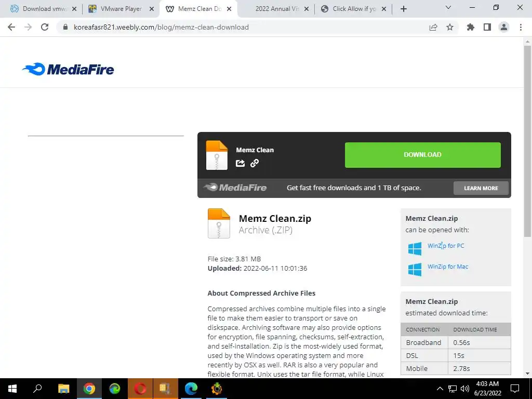Open Chrome's three-dot menu
Viewport: 532px width, 399px height.
pos(521,27)
